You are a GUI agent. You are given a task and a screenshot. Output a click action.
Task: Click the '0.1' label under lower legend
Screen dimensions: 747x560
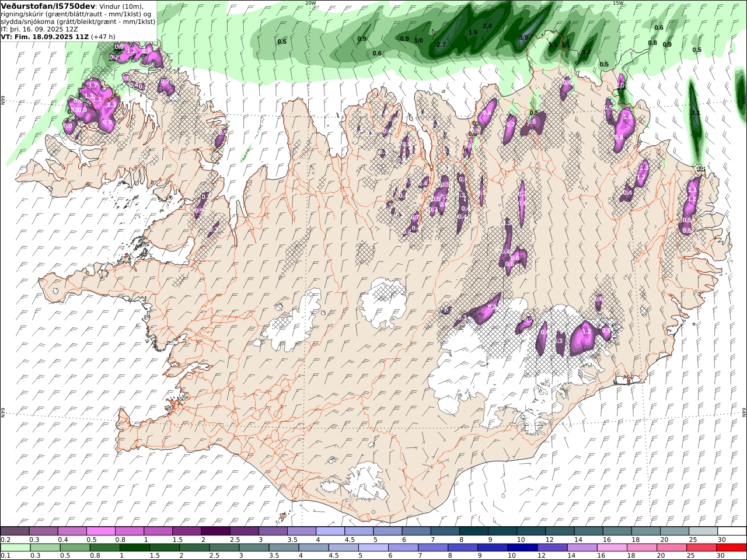[x=5, y=556]
